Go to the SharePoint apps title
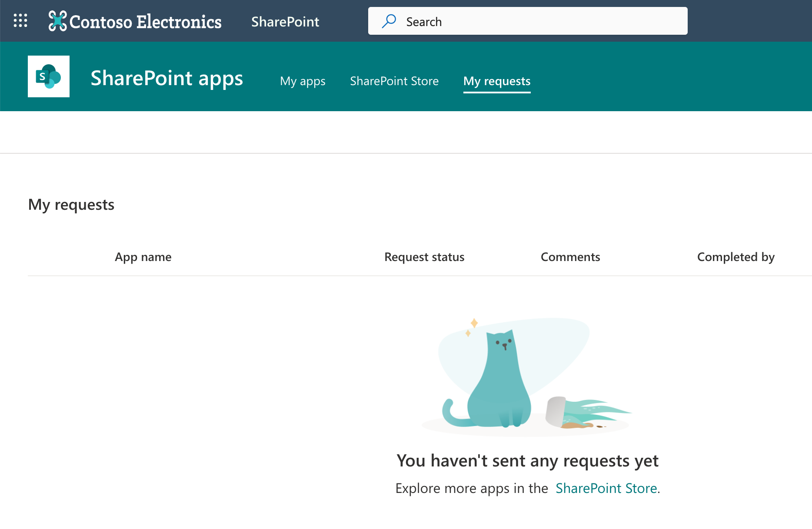 [166, 78]
